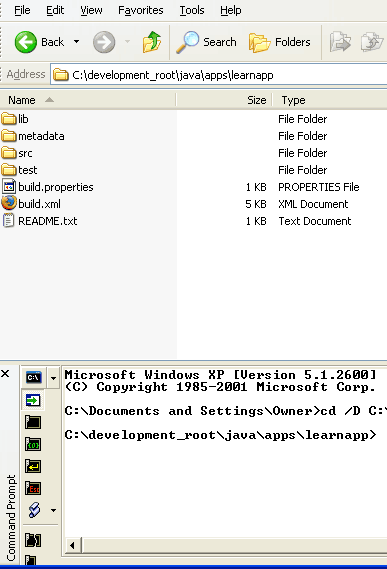
Task: Click the XML Document type cell
Action: (x=313, y=204)
